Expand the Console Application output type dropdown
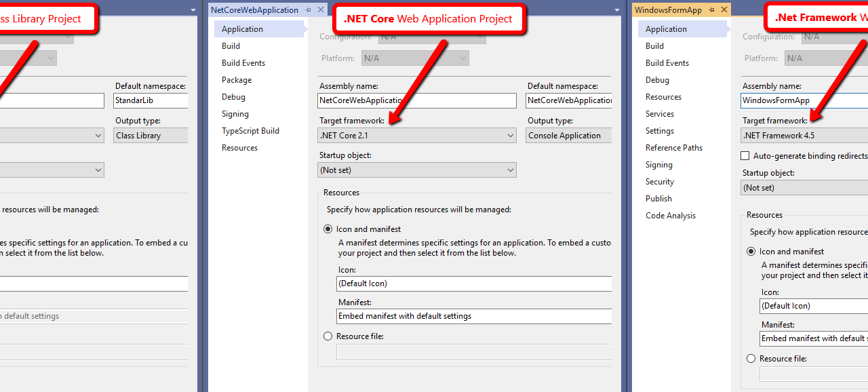This screenshot has height=392, width=868. click(x=568, y=136)
